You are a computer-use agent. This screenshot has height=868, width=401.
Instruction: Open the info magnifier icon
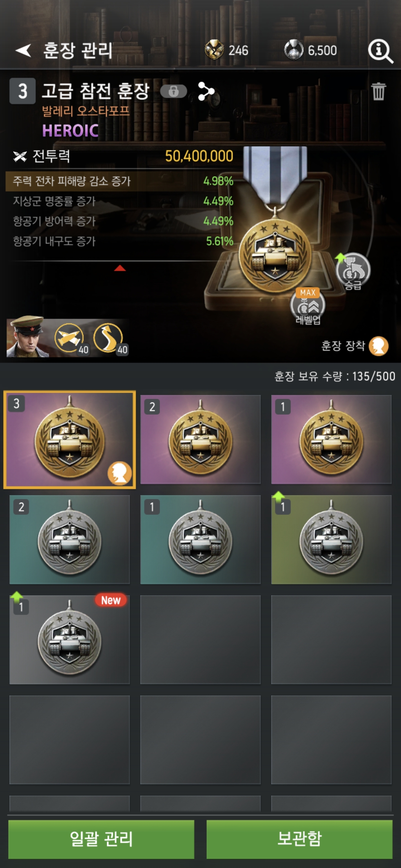(x=380, y=51)
